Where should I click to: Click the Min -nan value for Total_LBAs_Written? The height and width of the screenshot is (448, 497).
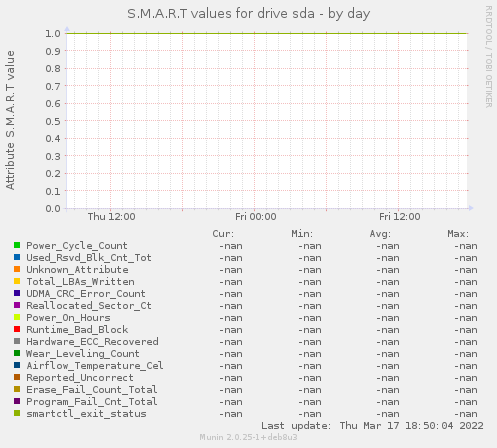[310, 282]
